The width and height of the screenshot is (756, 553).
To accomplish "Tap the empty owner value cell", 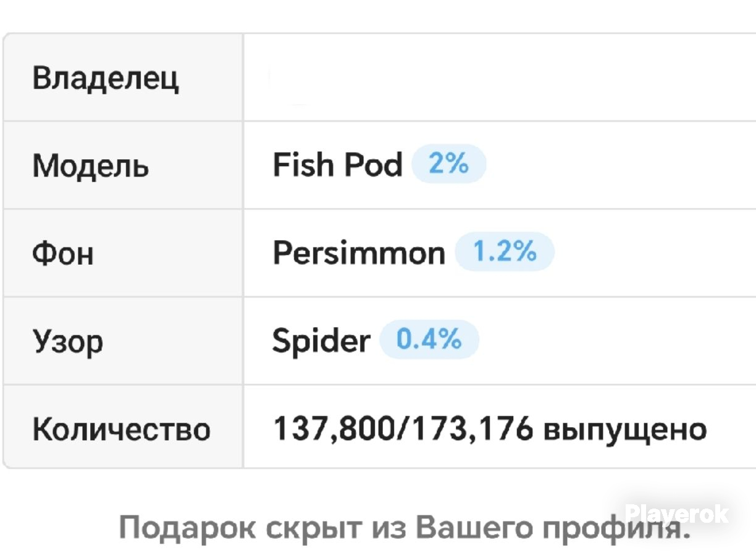I will coord(500,78).
